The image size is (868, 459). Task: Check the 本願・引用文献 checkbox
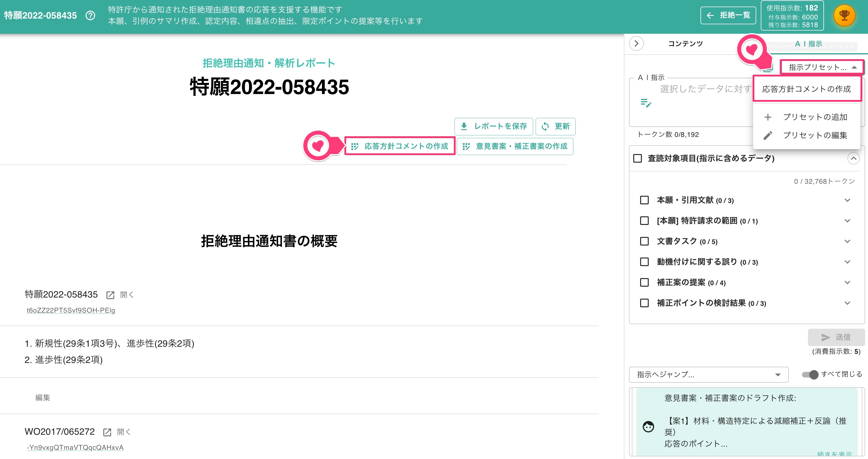[x=644, y=200]
